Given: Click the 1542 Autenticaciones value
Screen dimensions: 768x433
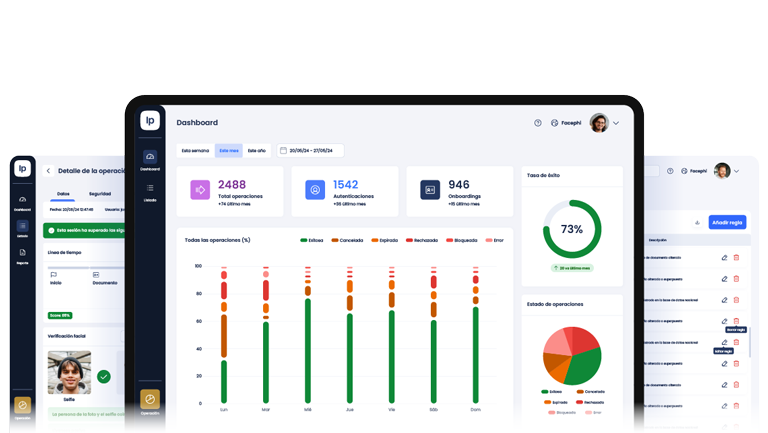Looking at the screenshot, I should 346,185.
